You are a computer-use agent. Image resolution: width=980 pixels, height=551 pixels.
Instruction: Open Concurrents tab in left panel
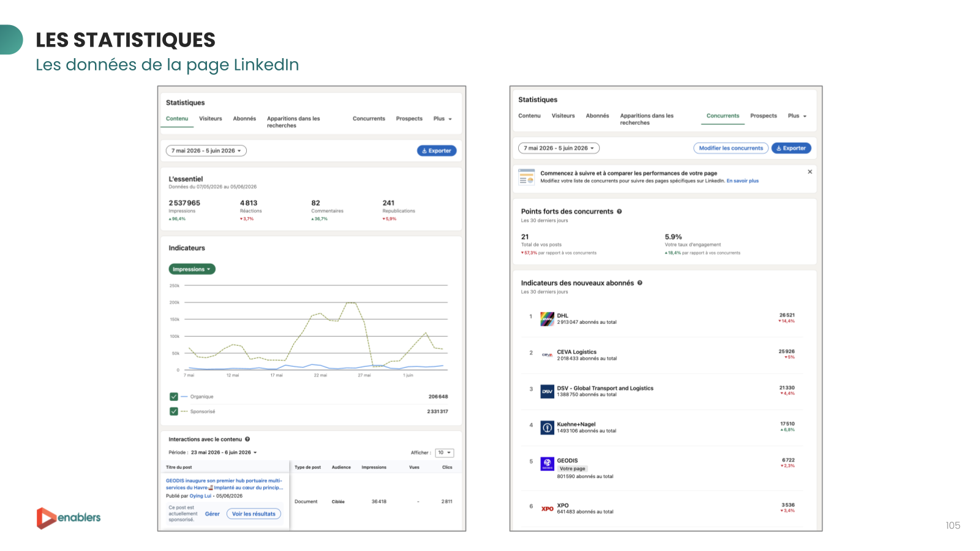[369, 119]
